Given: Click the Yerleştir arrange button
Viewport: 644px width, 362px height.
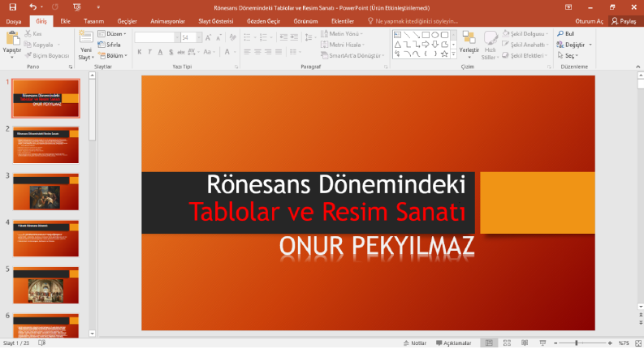Looking at the screenshot, I should click(469, 45).
